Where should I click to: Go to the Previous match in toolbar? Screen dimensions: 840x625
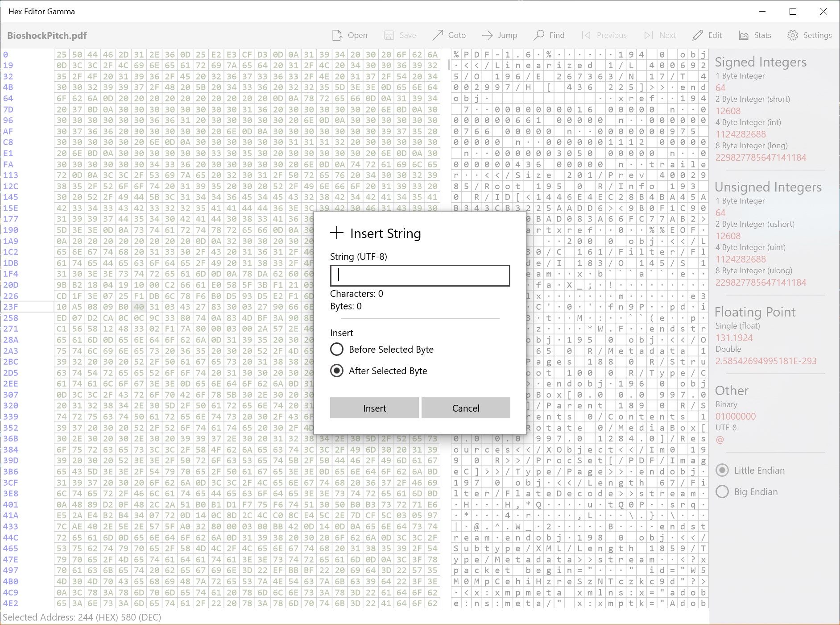[604, 35]
